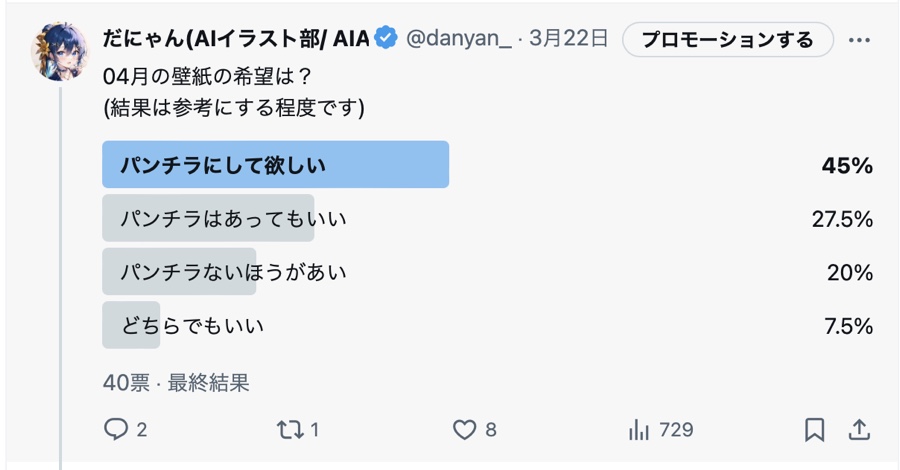
Task: Click the retweet arrows icon
Action: 290,430
